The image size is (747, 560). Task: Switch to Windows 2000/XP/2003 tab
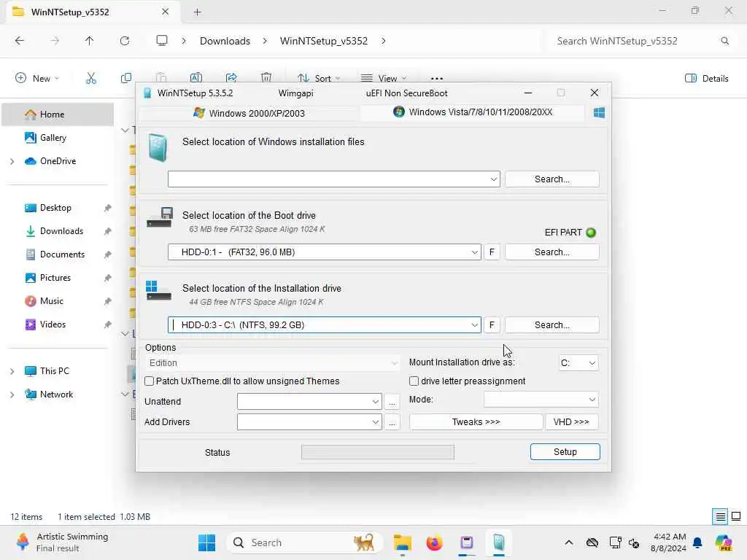click(249, 113)
